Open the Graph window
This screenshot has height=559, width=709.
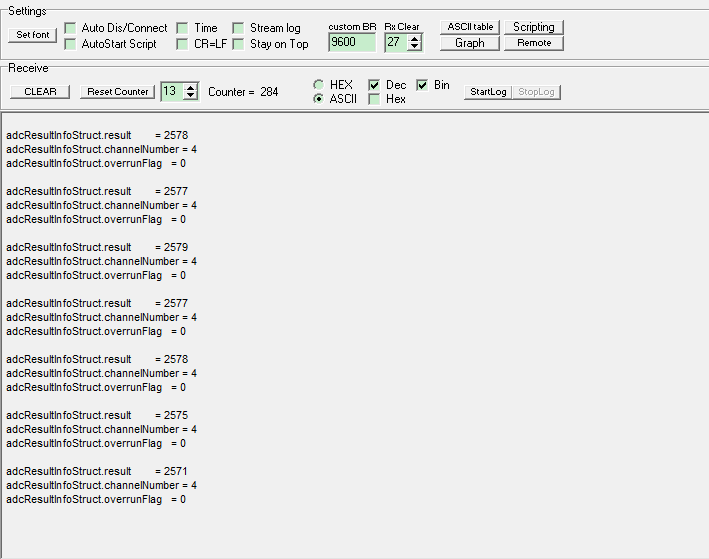point(470,43)
